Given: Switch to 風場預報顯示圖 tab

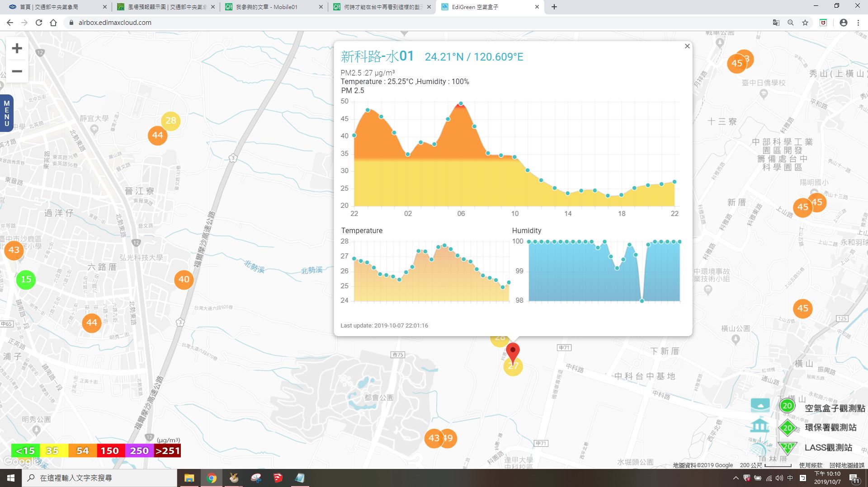Looking at the screenshot, I should 165,7.
